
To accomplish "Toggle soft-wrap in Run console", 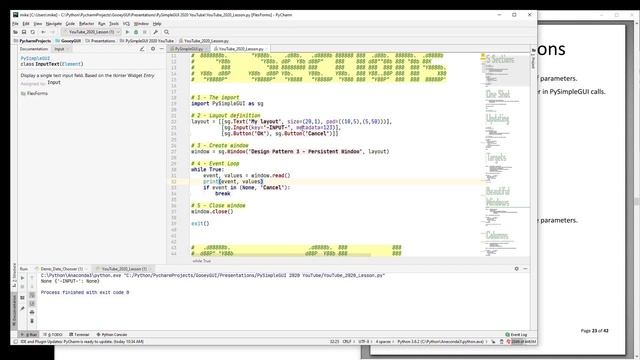I will coord(32,295).
